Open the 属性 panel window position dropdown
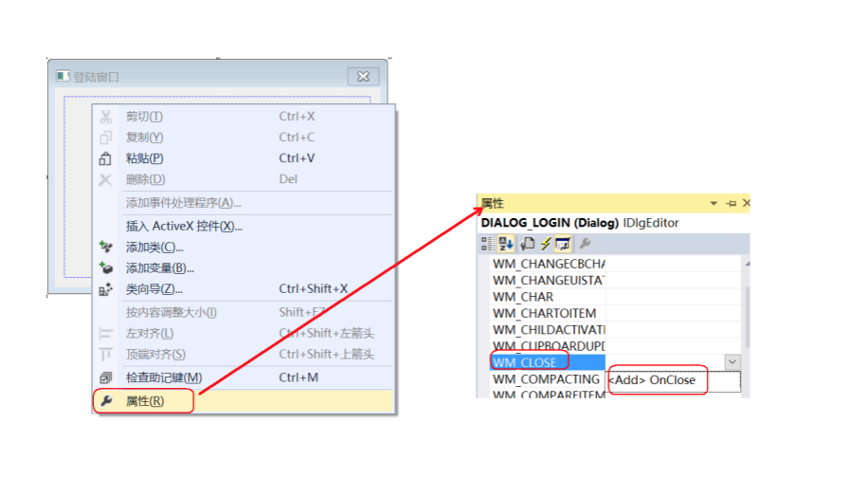This screenshot has width=868, height=478. click(x=714, y=203)
